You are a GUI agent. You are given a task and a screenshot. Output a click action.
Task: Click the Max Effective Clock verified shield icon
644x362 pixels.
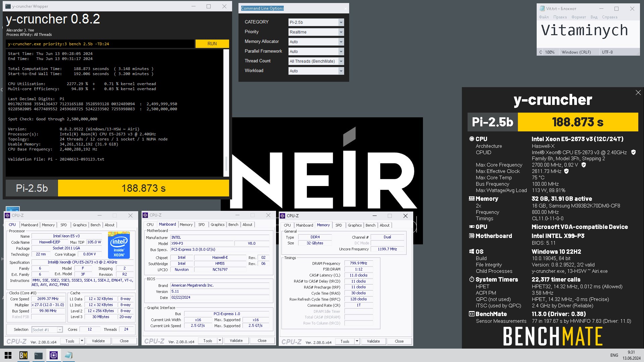567,171
